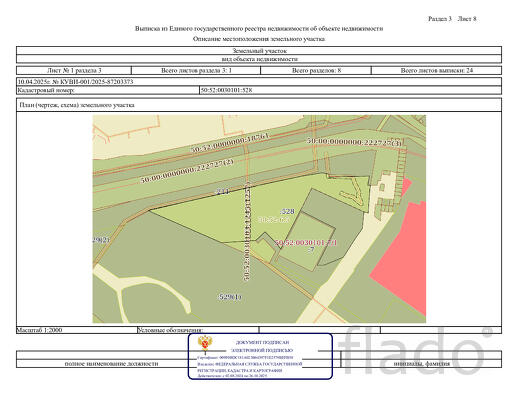Click the 'Земельный участок' table row
The image size is (518, 400).
259,51
